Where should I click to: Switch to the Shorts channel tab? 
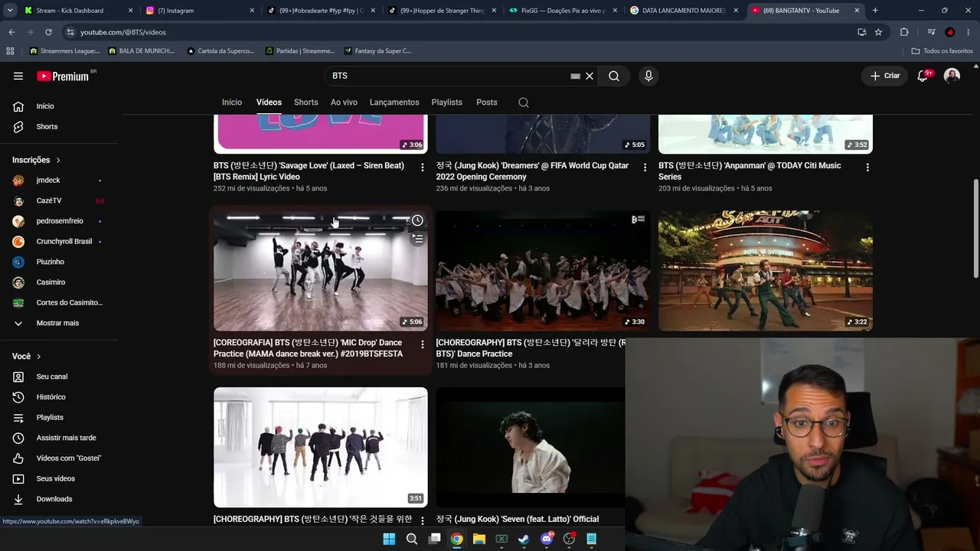click(305, 102)
